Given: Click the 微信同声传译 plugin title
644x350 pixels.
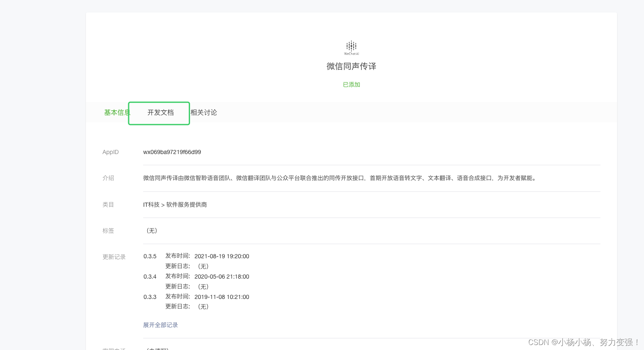Looking at the screenshot, I should click(351, 66).
